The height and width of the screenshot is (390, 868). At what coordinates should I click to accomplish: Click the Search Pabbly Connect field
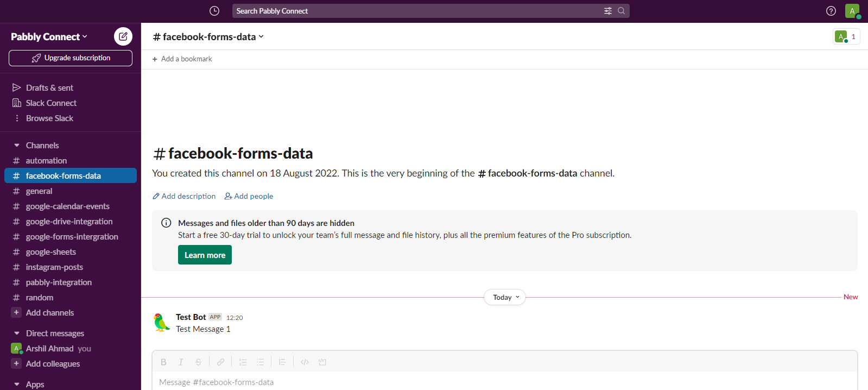[431, 11]
